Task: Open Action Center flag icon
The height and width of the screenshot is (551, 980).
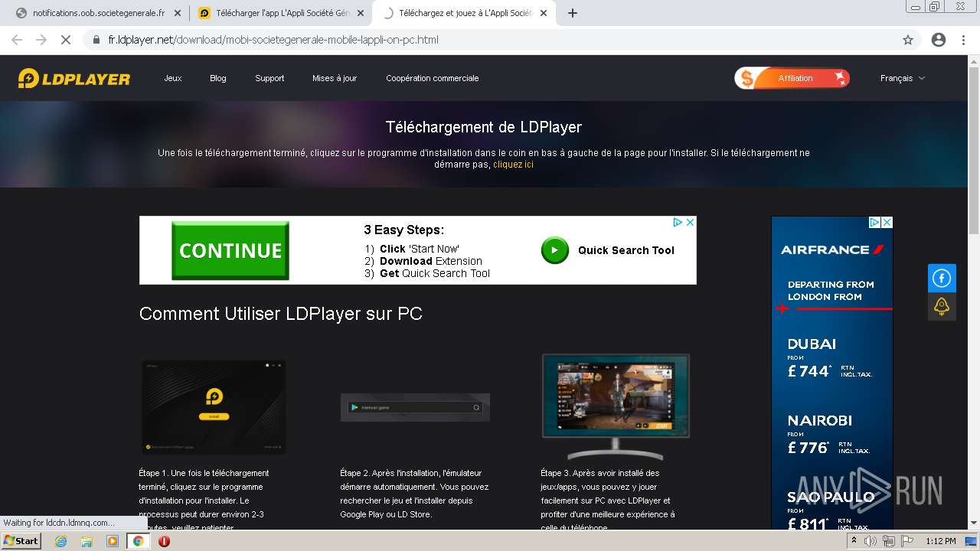Action: coord(906,541)
